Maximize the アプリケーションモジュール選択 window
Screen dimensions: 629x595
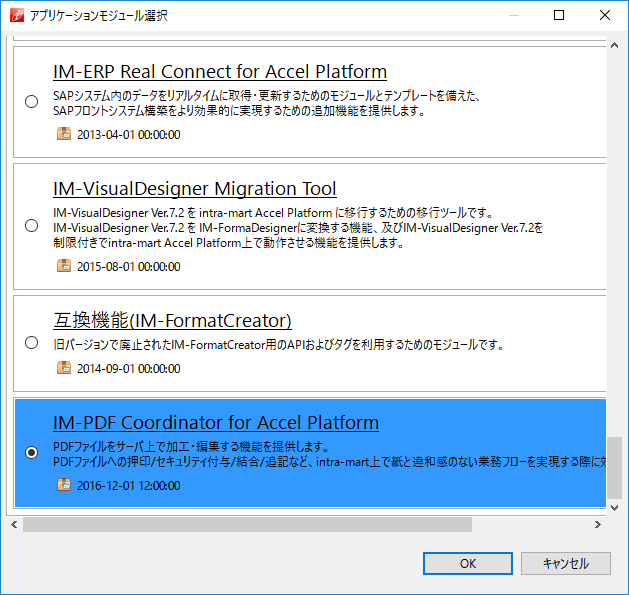click(559, 15)
